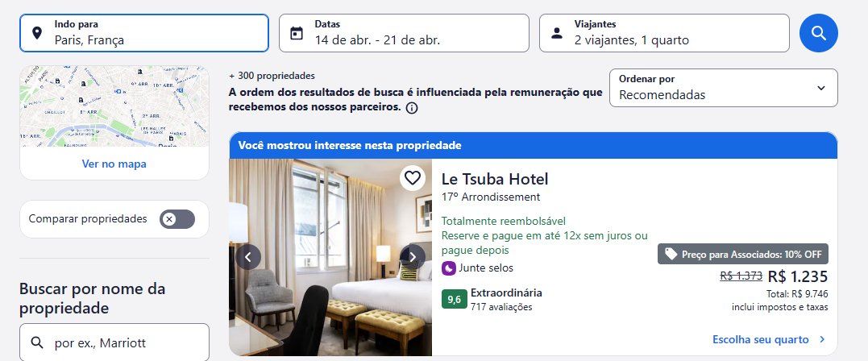Click the property name search field
The height and width of the screenshot is (361, 868).
click(x=114, y=342)
